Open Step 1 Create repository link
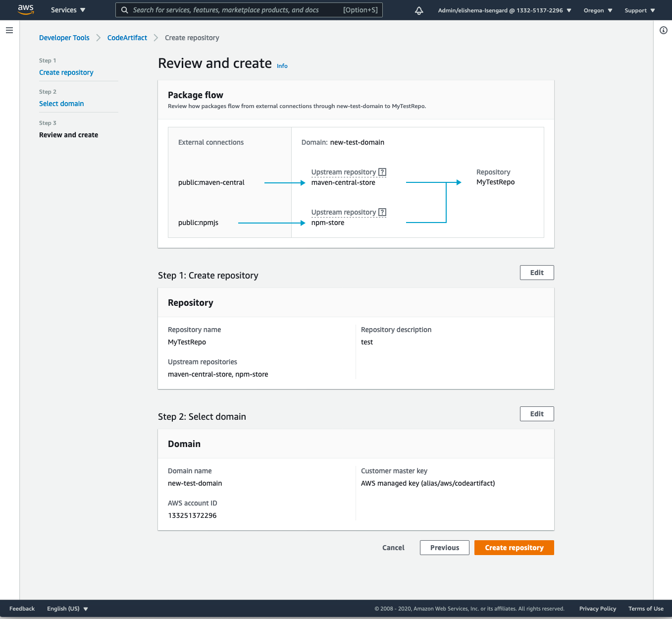Viewport: 672px width, 619px height. click(x=66, y=72)
